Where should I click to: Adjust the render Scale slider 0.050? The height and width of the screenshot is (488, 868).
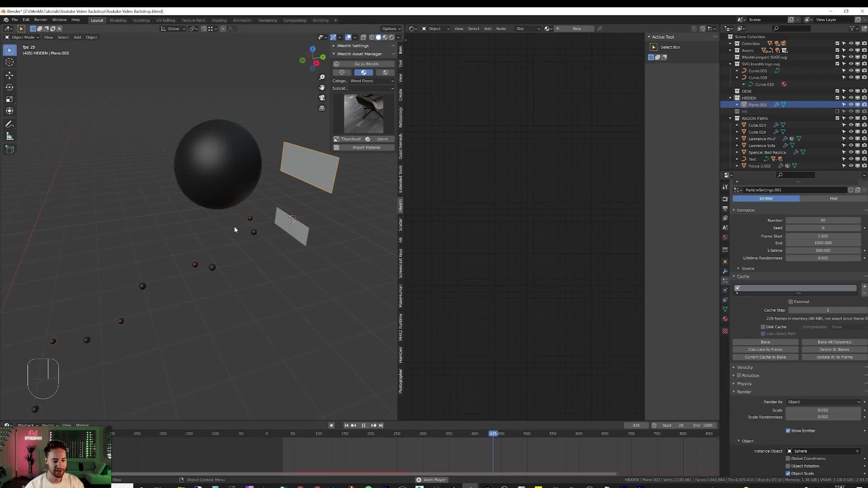tap(823, 410)
